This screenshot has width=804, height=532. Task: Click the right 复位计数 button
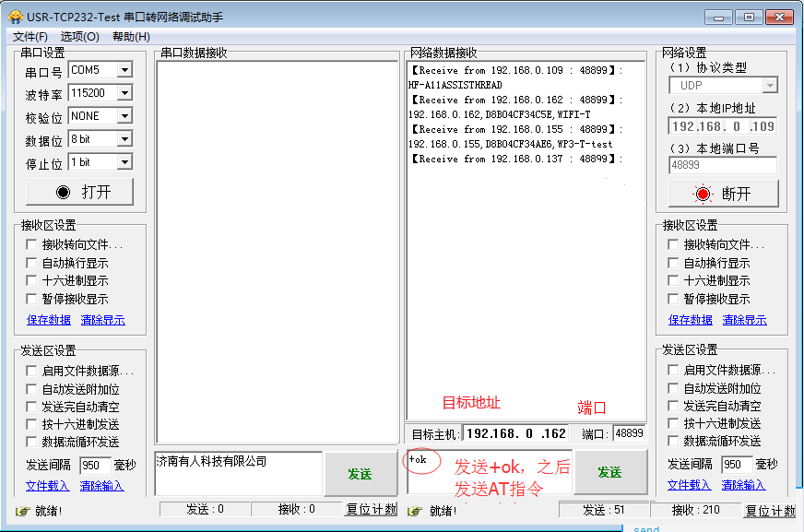[x=769, y=511]
